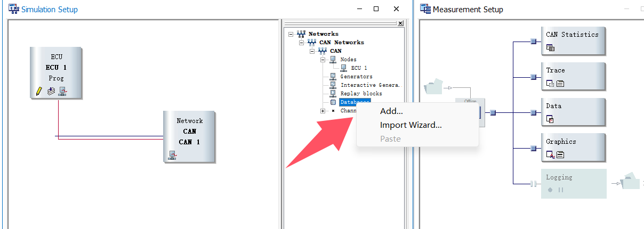
Task: Collapse the CAN tree node
Action: (x=312, y=51)
